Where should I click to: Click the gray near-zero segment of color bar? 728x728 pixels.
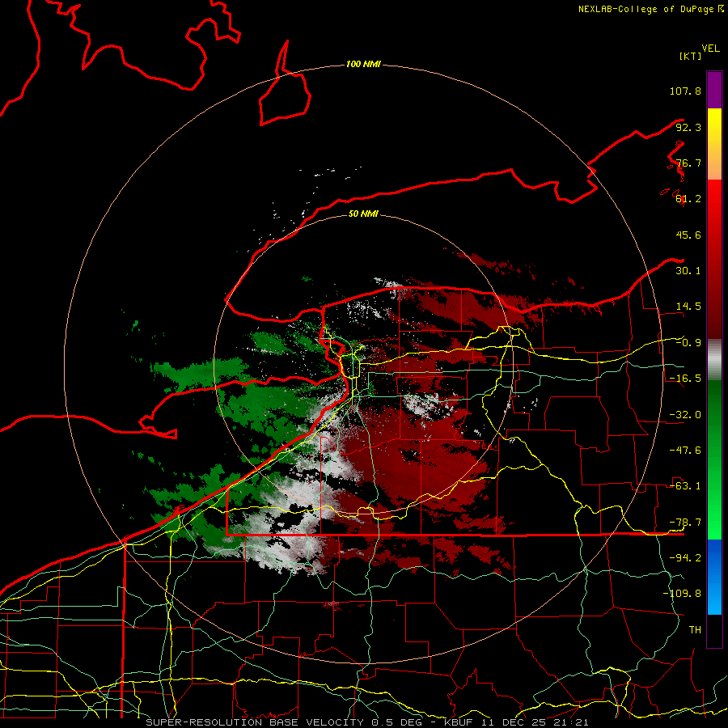pos(714,360)
